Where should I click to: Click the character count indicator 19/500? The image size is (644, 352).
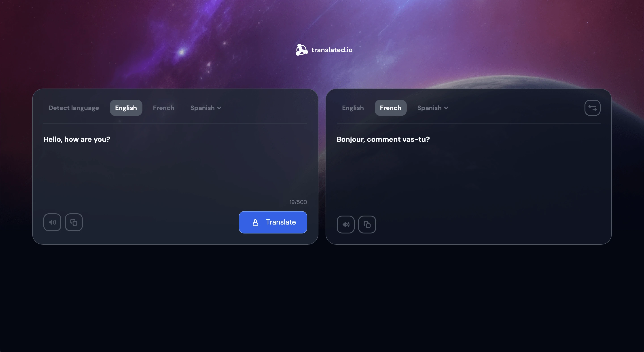(298, 202)
